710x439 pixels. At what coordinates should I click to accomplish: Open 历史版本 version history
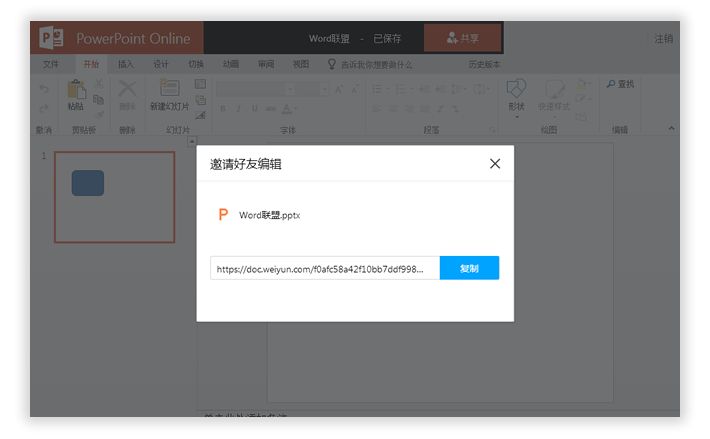pyautogui.click(x=484, y=64)
